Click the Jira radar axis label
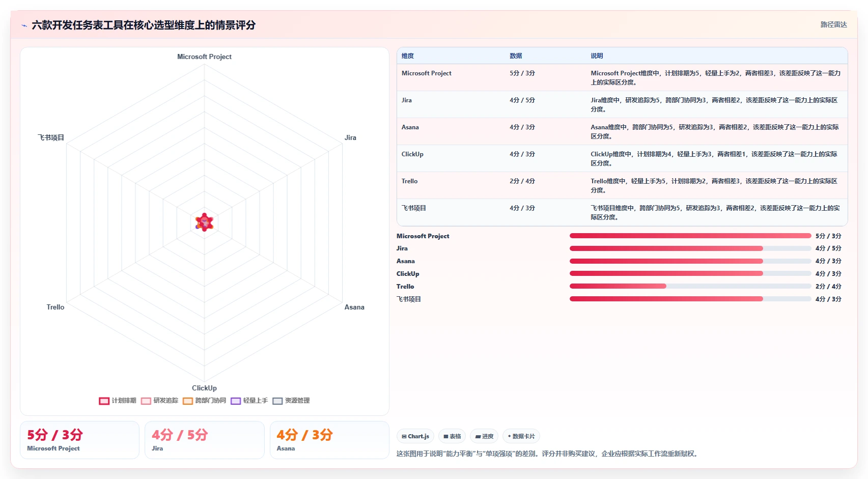 click(x=350, y=137)
